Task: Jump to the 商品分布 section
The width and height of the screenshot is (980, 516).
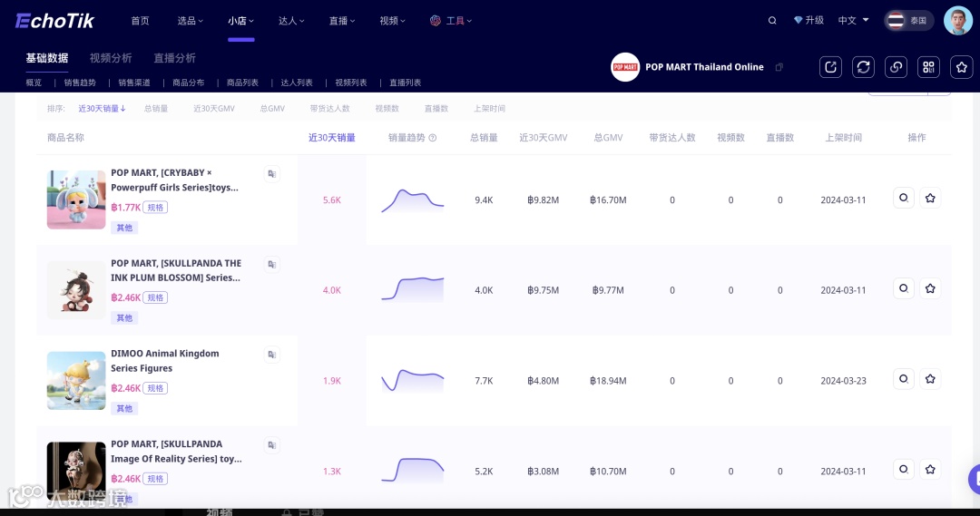Action: coord(188,83)
